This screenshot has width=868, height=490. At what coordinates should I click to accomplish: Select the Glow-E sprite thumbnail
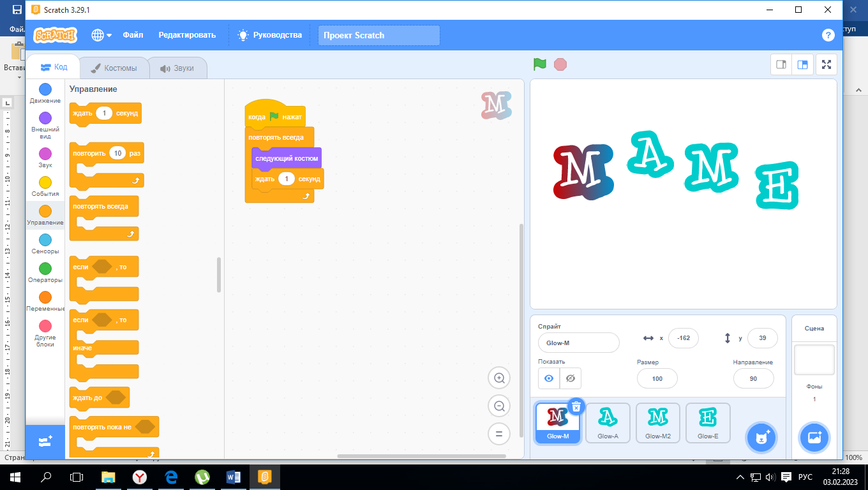point(708,423)
